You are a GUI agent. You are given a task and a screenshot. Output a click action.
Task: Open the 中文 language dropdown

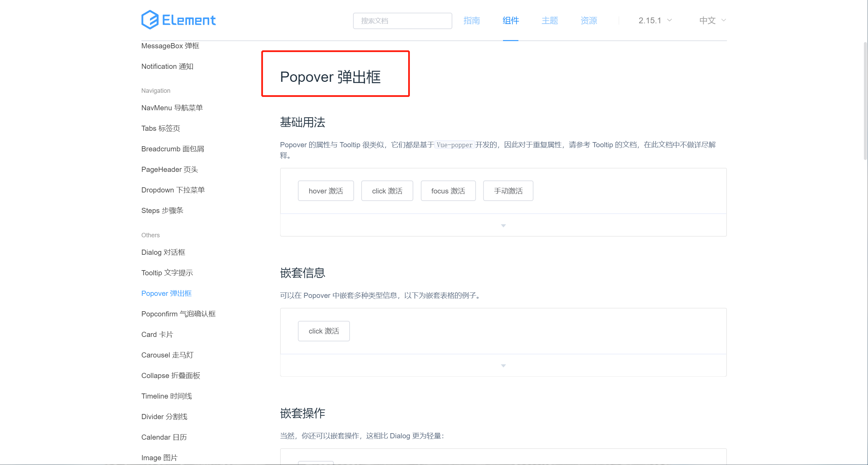pyautogui.click(x=712, y=21)
